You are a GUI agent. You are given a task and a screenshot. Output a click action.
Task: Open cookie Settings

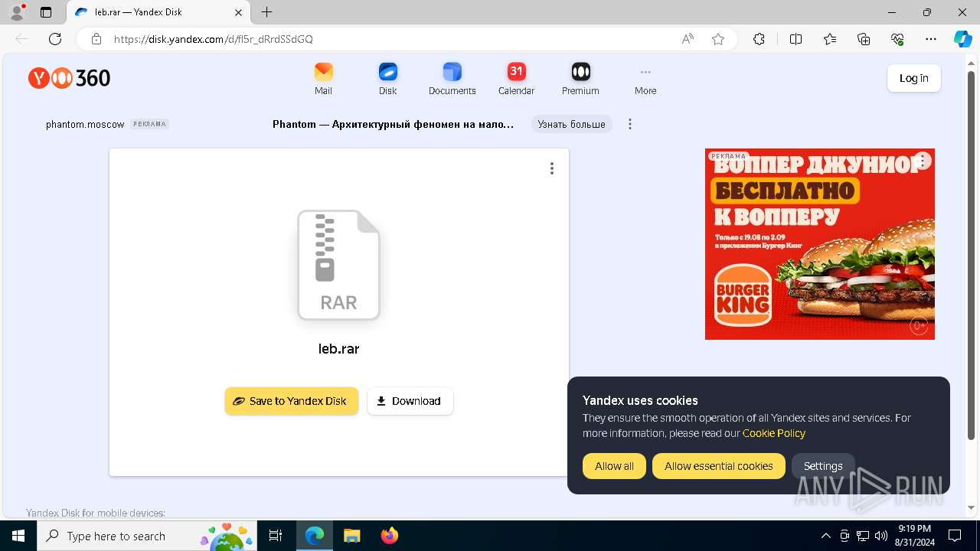[x=823, y=466]
